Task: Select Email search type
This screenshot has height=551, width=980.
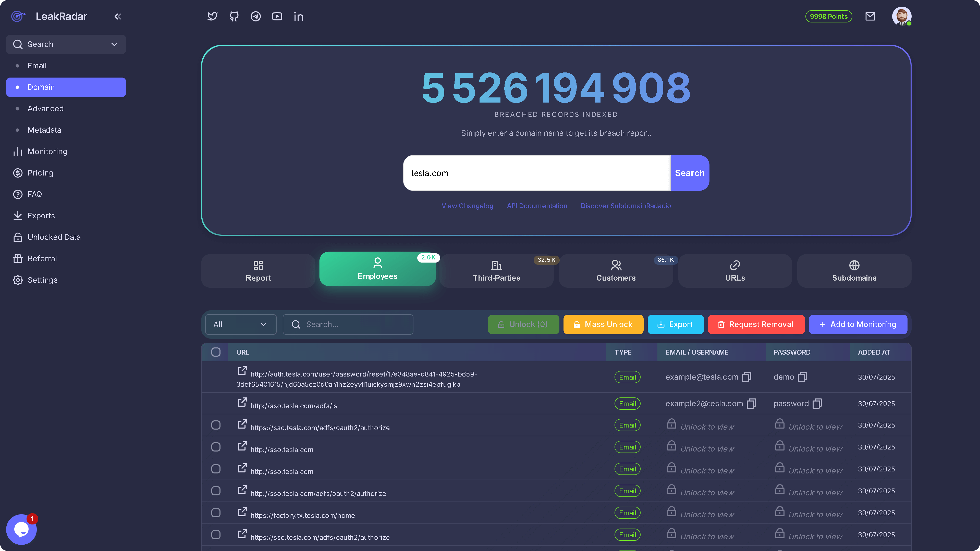Action: (x=66, y=66)
